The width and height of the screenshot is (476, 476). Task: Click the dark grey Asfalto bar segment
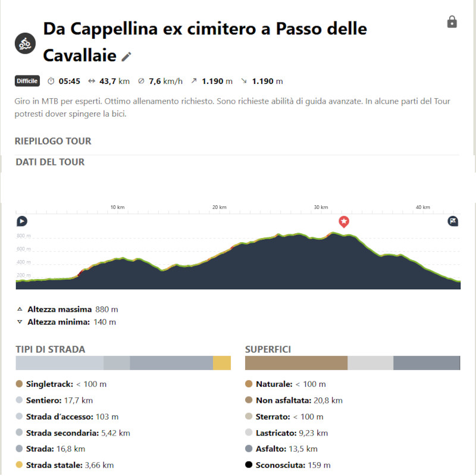[x=427, y=363]
